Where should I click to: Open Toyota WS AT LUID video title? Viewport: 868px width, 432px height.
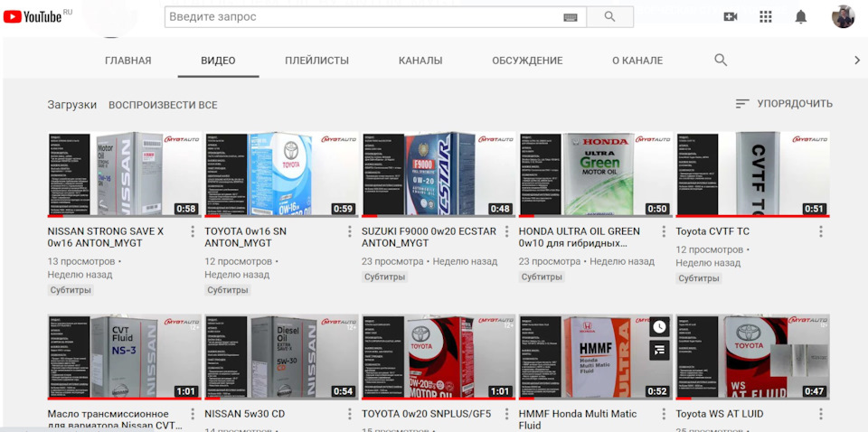click(x=720, y=414)
